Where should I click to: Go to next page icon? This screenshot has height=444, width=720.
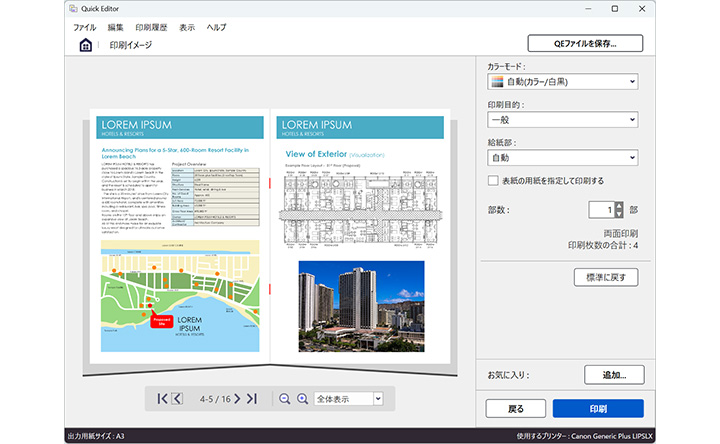[237, 399]
